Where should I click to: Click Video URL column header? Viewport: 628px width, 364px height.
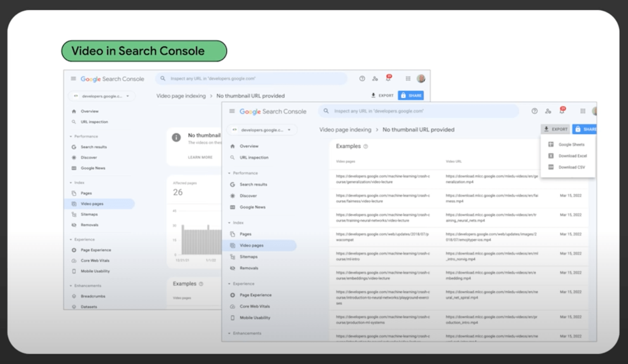453,161
